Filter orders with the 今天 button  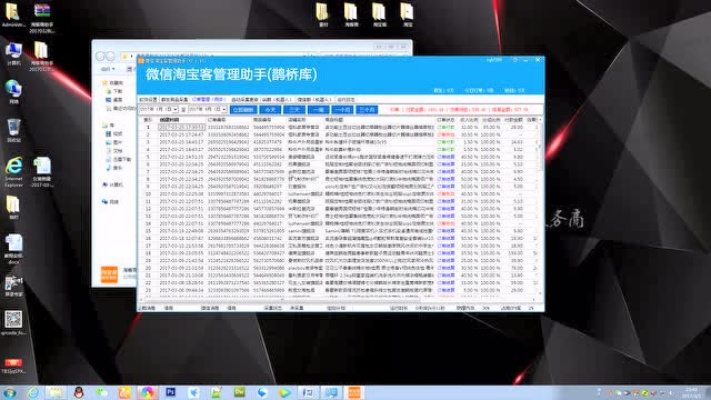coord(270,110)
